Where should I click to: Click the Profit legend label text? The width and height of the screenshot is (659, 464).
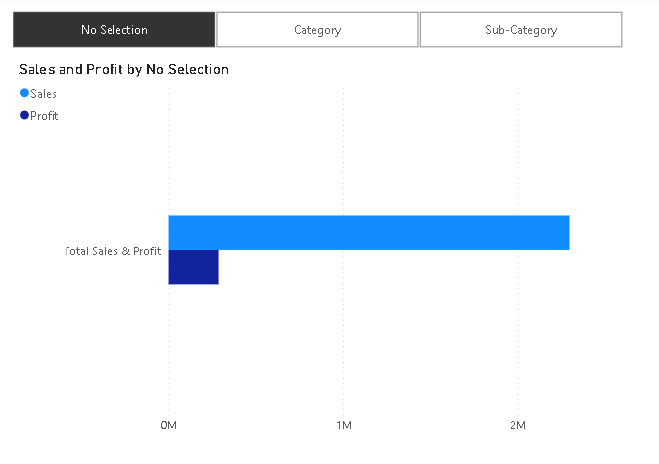[45, 116]
